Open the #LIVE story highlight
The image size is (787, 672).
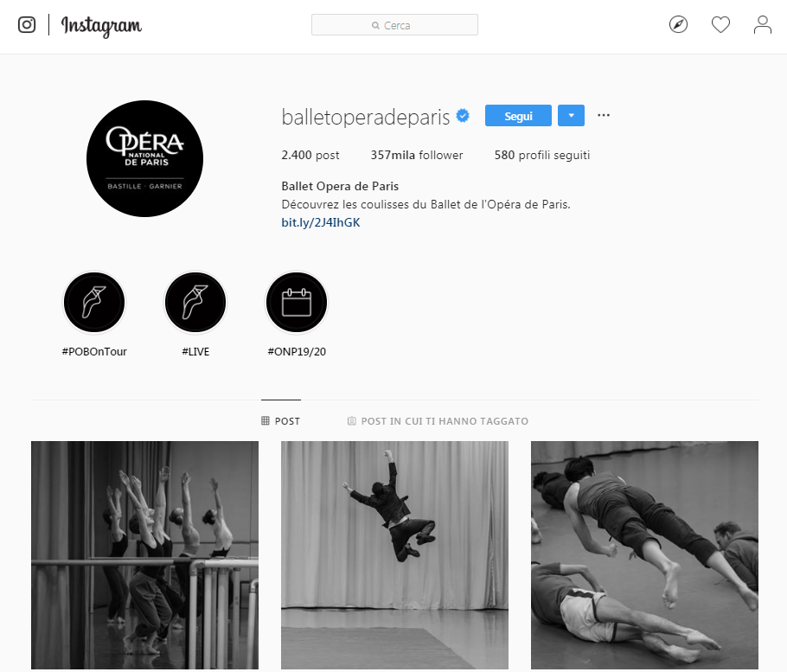tap(195, 303)
